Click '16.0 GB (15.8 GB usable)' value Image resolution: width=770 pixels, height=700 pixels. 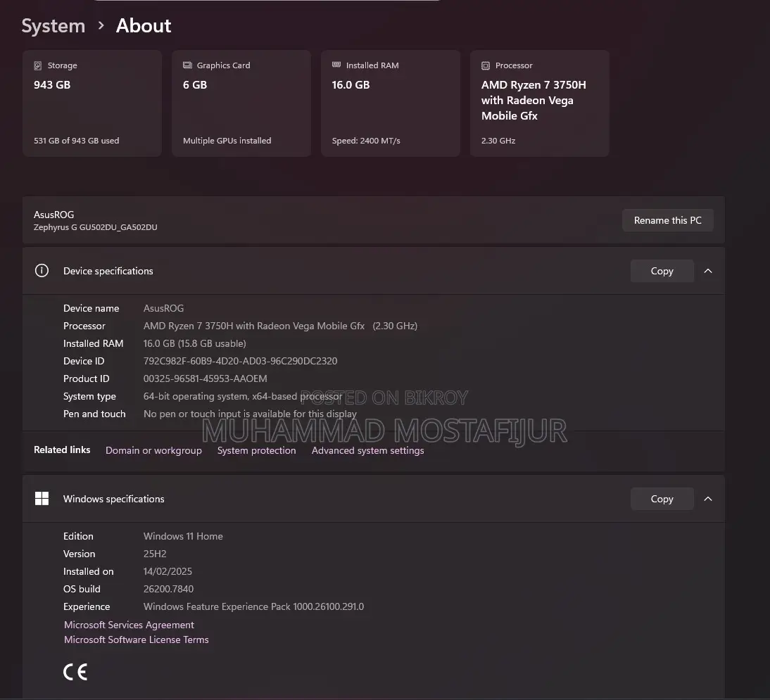tap(194, 343)
